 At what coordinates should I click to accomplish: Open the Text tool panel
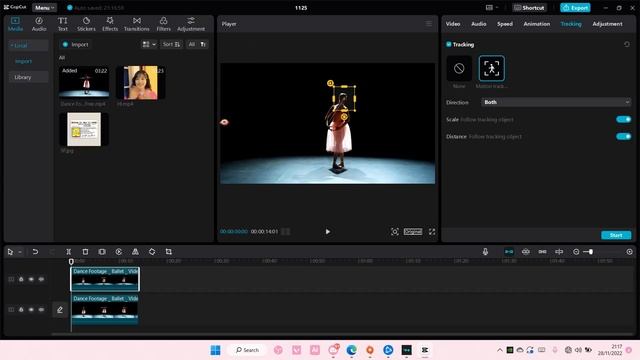coord(62,24)
